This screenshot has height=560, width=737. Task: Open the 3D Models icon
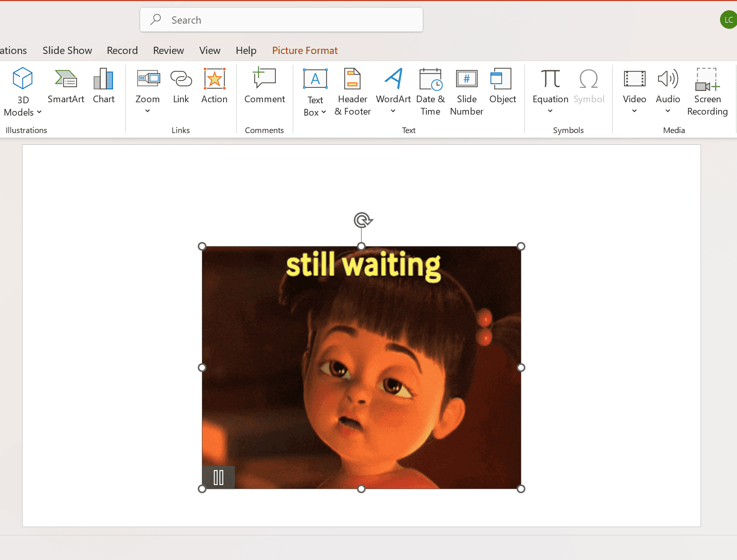tap(23, 79)
